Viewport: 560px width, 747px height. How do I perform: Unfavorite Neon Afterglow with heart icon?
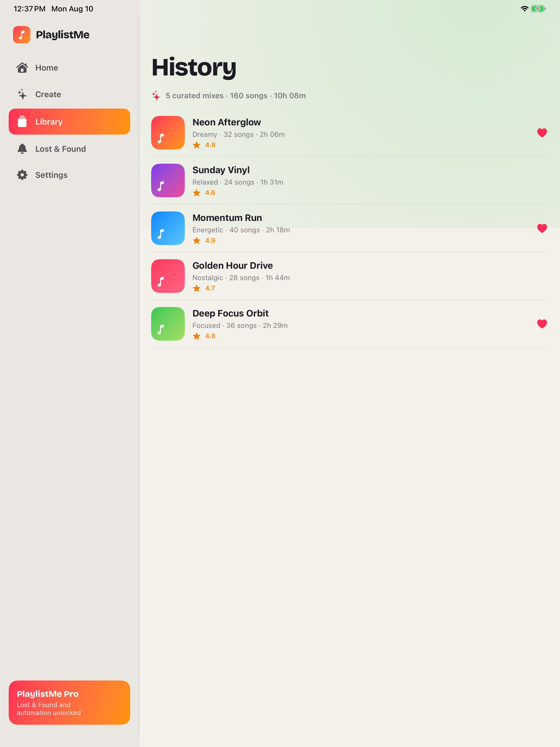click(542, 133)
